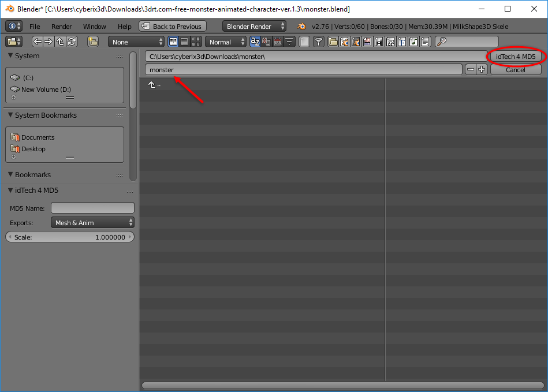Open the Window menu
Image resolution: width=548 pixels, height=392 pixels.
94,27
